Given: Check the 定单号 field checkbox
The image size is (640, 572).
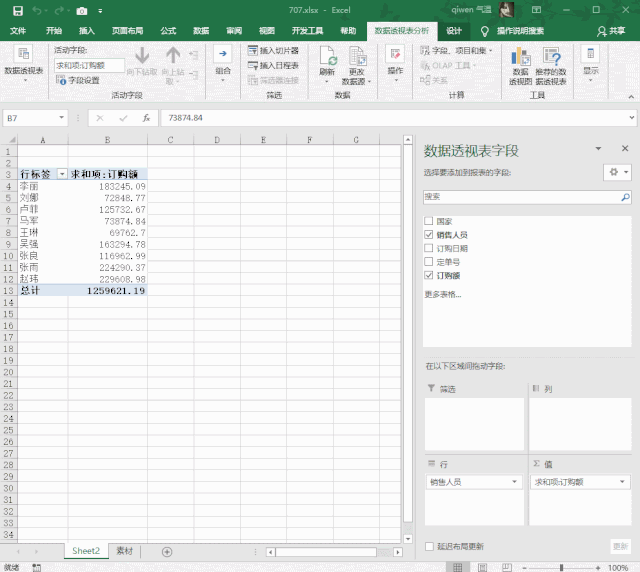Looking at the screenshot, I should click(x=429, y=261).
